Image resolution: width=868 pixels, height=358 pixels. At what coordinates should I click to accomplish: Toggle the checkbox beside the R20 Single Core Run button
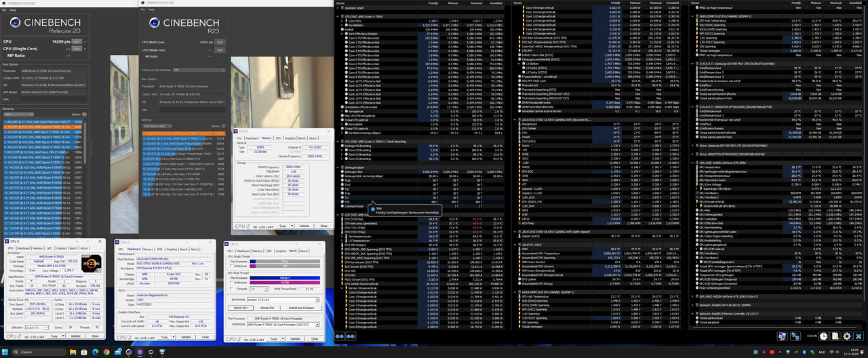85,49
